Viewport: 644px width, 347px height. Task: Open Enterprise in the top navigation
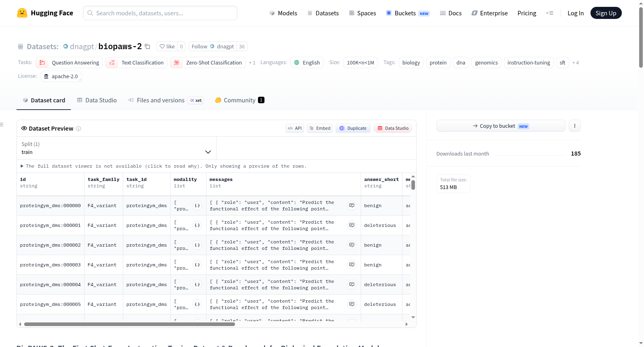489,13
